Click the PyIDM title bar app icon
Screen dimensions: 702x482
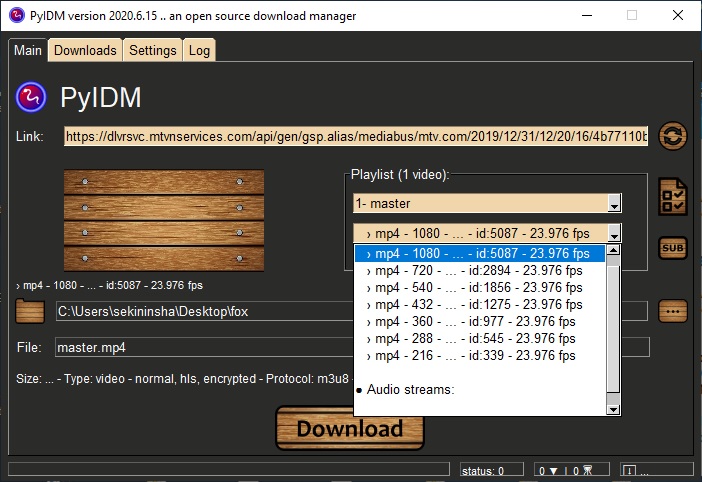[x=17, y=15]
